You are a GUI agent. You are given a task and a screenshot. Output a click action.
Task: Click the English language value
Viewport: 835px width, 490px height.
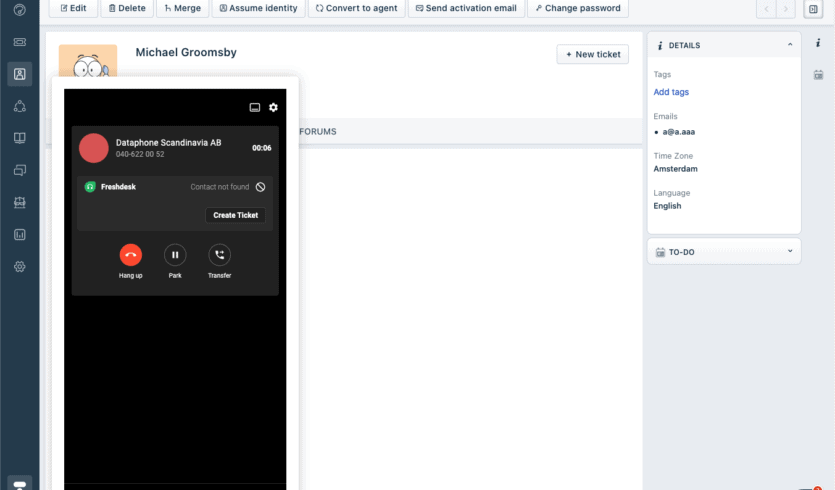point(667,206)
